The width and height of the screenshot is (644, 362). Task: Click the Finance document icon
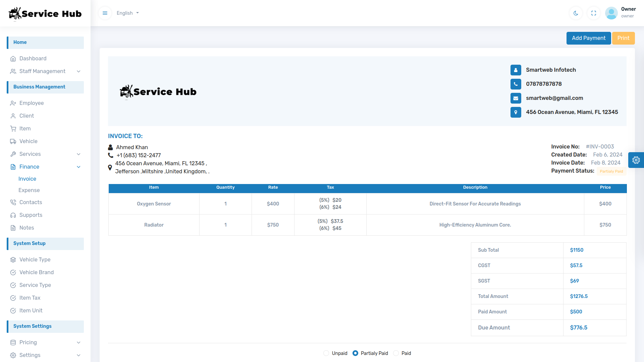[13, 167]
